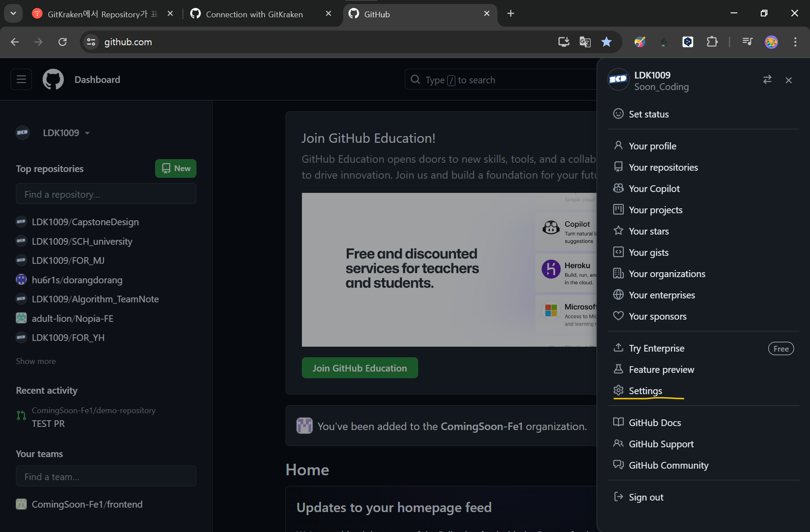Open Your projects
The height and width of the screenshot is (532, 810).
[x=703, y=210]
